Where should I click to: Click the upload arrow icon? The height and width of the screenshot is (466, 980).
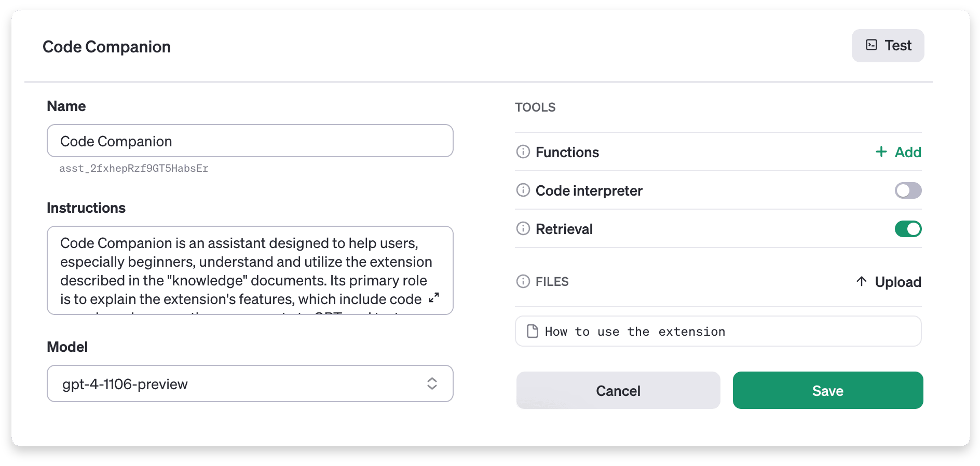[862, 281]
